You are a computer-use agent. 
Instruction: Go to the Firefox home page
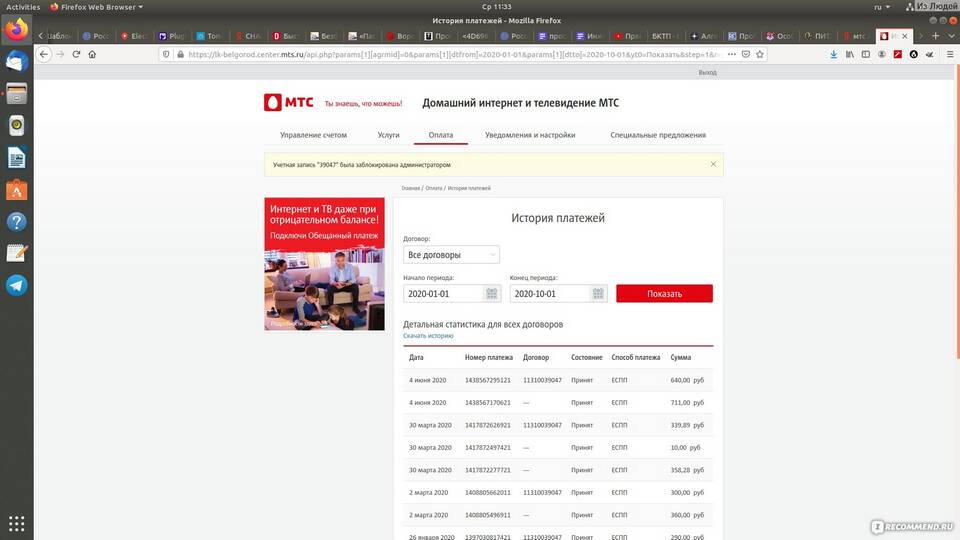[92, 54]
